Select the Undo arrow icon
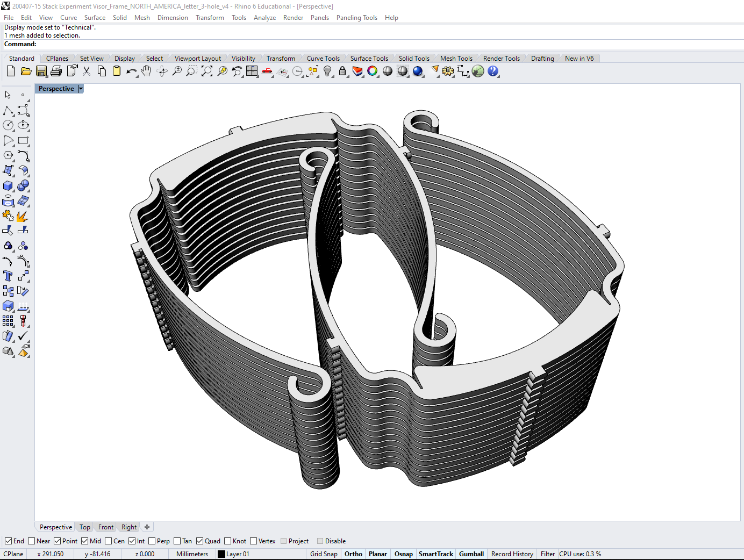The width and height of the screenshot is (744, 560). 131,71
